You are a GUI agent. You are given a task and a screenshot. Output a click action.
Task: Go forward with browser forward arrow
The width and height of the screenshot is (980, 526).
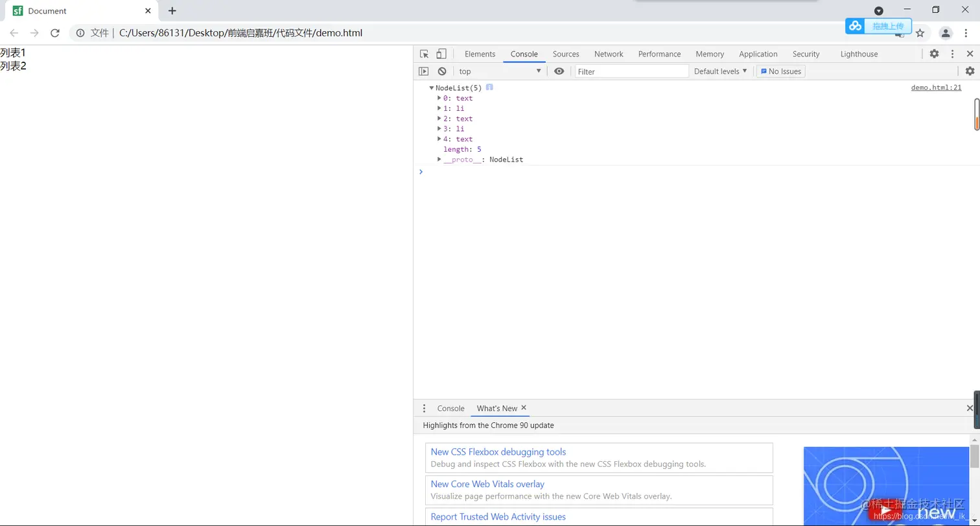click(34, 33)
